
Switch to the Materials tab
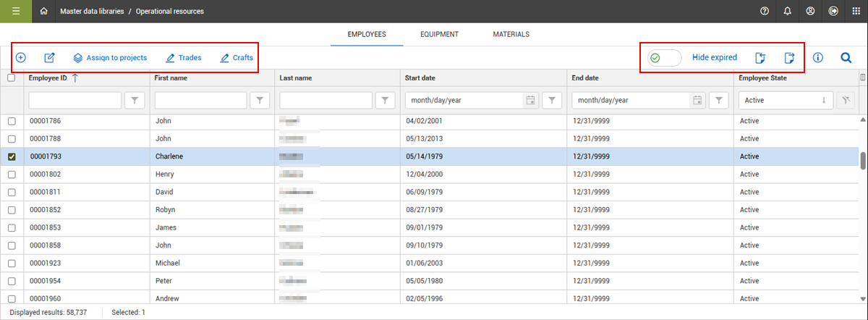[511, 34]
